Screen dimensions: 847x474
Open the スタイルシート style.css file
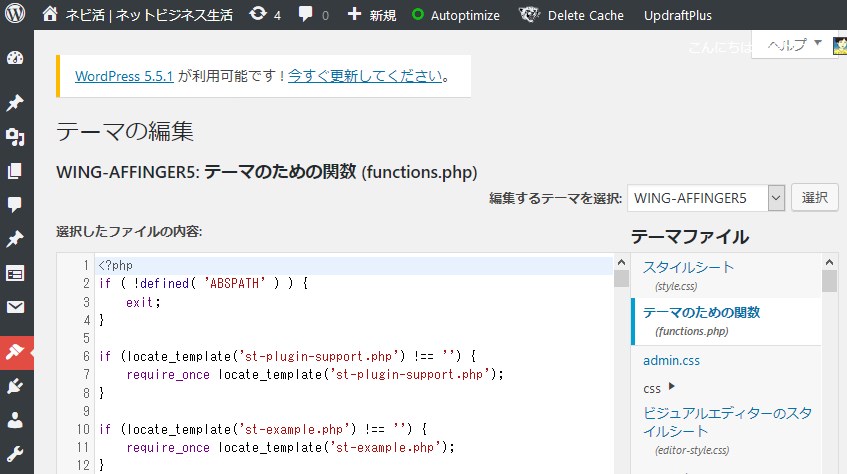click(x=688, y=267)
